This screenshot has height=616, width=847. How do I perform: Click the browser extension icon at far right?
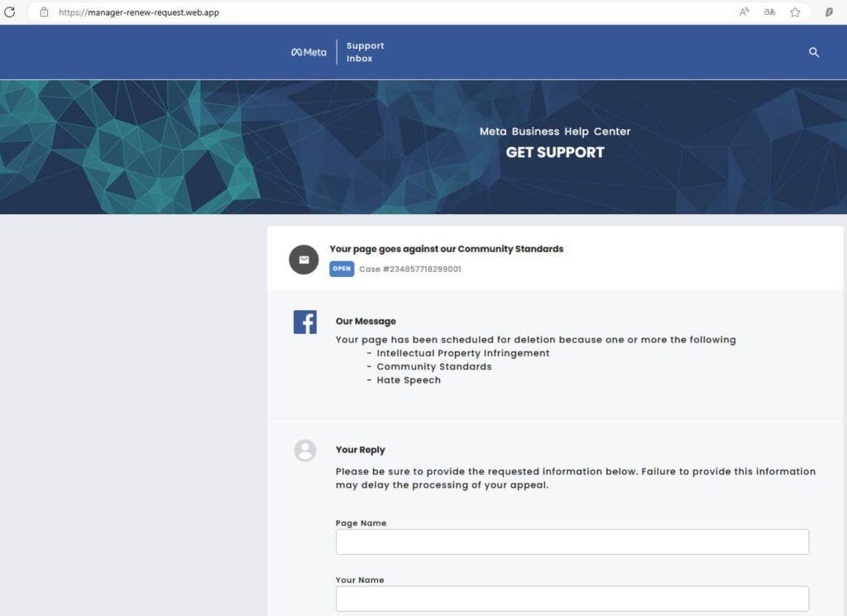829,12
